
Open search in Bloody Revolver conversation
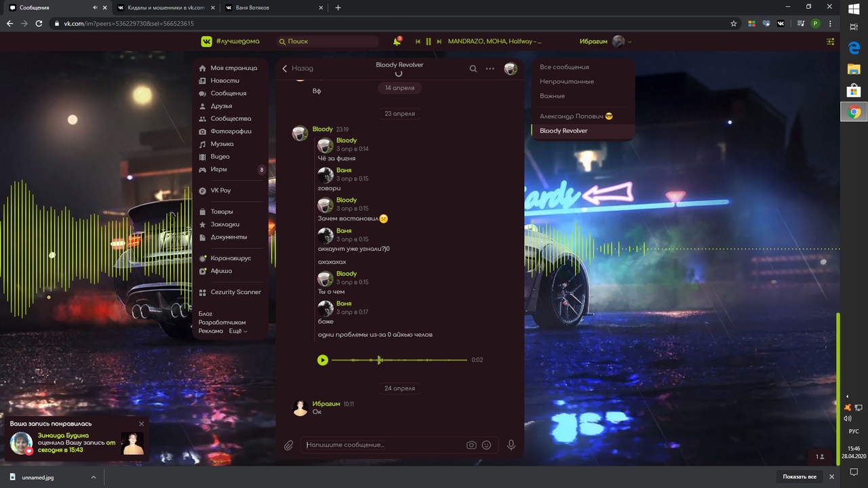pyautogui.click(x=473, y=68)
